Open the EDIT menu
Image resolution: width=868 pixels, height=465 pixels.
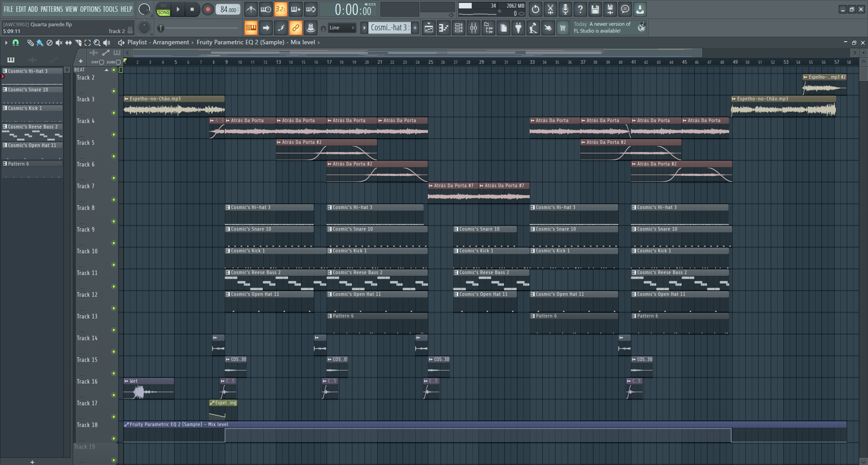tap(21, 9)
